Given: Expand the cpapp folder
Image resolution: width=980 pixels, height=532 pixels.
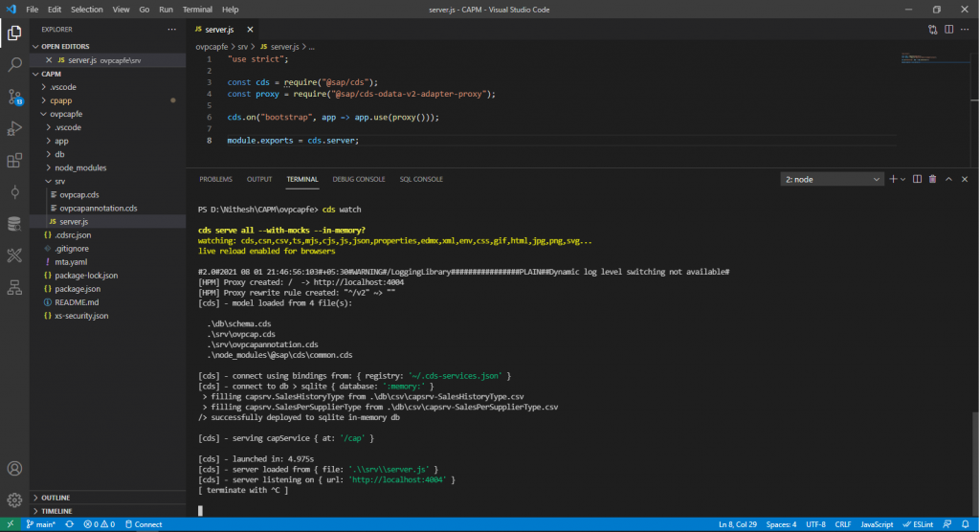Looking at the screenshot, I should click(107, 100).
